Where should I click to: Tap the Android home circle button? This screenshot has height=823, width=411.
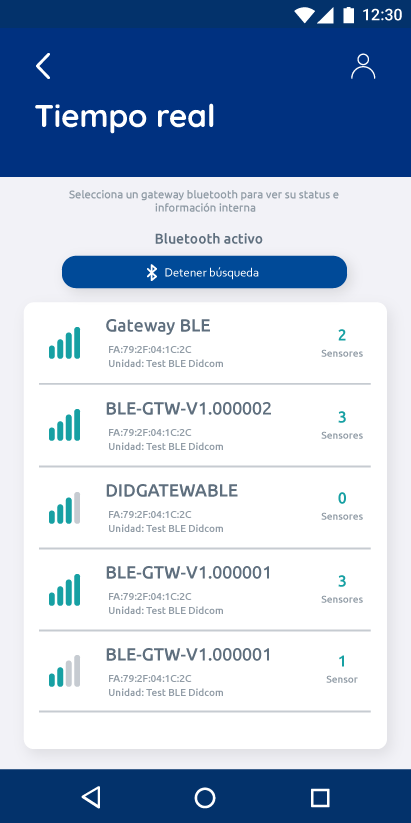point(205,797)
